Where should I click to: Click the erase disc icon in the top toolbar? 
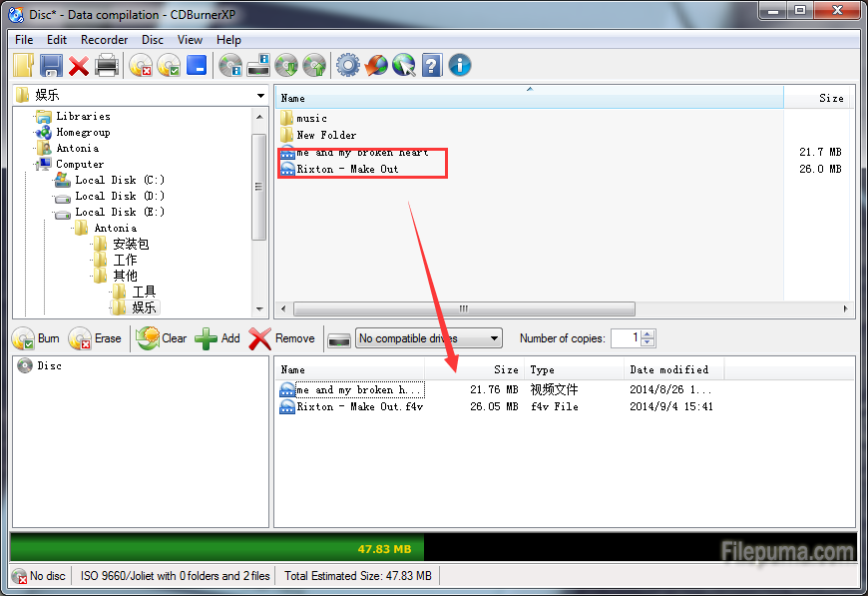pos(141,66)
